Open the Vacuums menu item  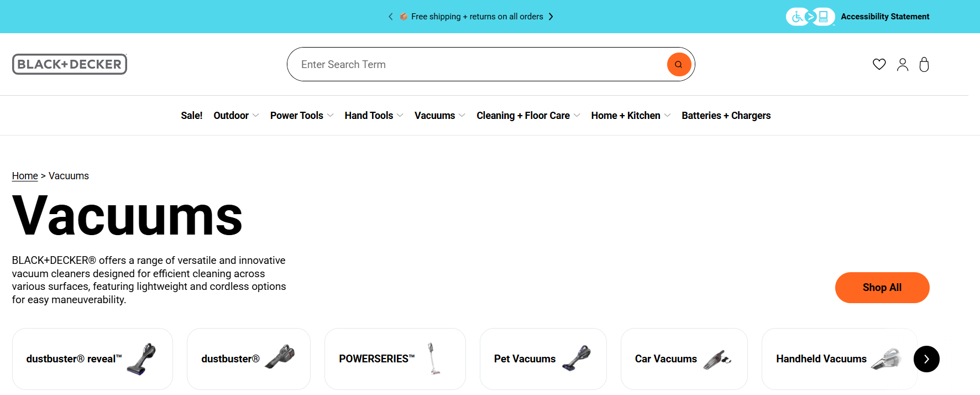click(435, 116)
